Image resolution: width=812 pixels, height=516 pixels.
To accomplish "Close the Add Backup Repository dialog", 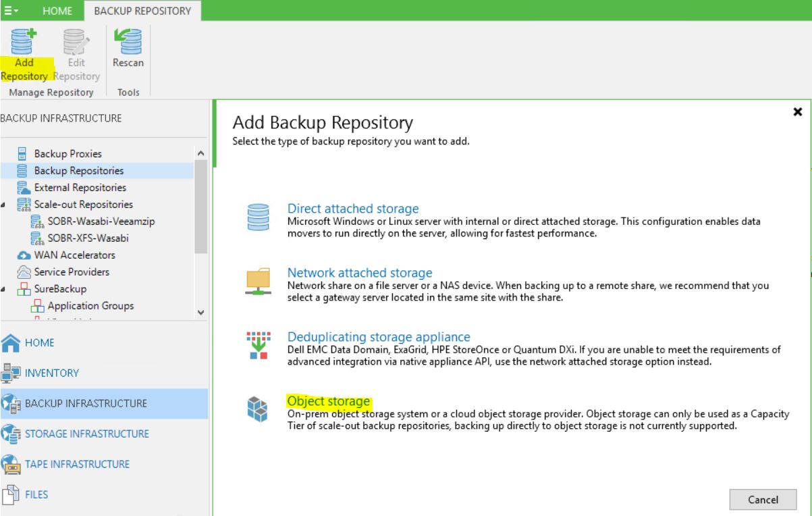I will pos(797,111).
